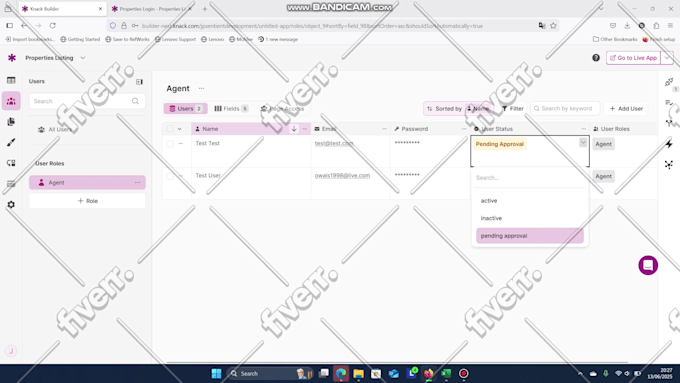Open the chat support bubble
This screenshot has height=383, width=680.
point(648,265)
